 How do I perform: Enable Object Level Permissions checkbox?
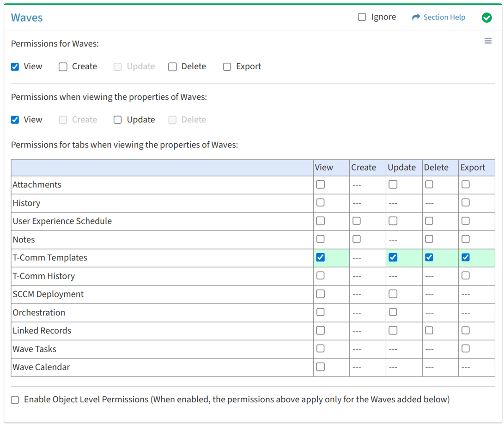pyautogui.click(x=15, y=400)
